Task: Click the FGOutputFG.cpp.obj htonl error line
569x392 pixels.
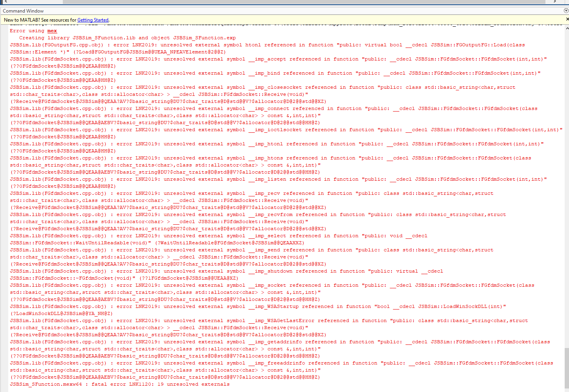Action: click(x=267, y=45)
